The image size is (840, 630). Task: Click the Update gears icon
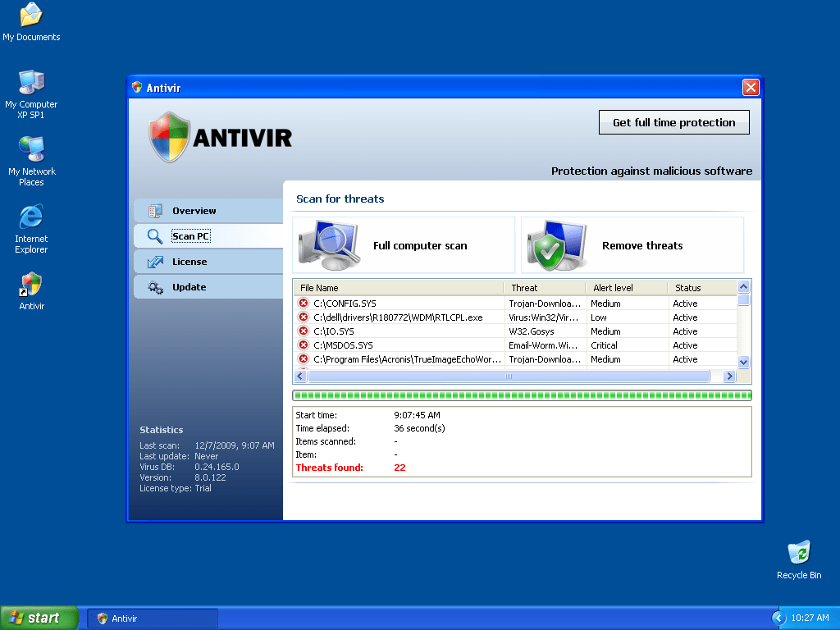[x=155, y=287]
